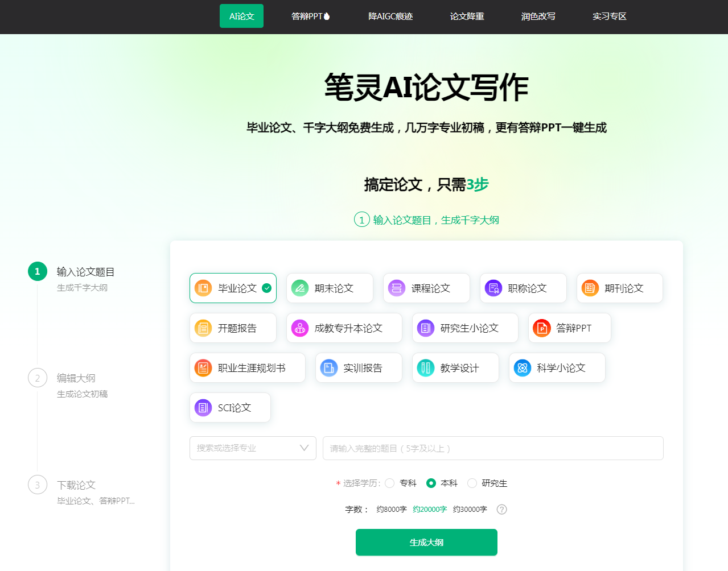Click the 毕业论文、答辩PPT... subtitle text
The height and width of the screenshot is (571, 728).
pos(96,501)
